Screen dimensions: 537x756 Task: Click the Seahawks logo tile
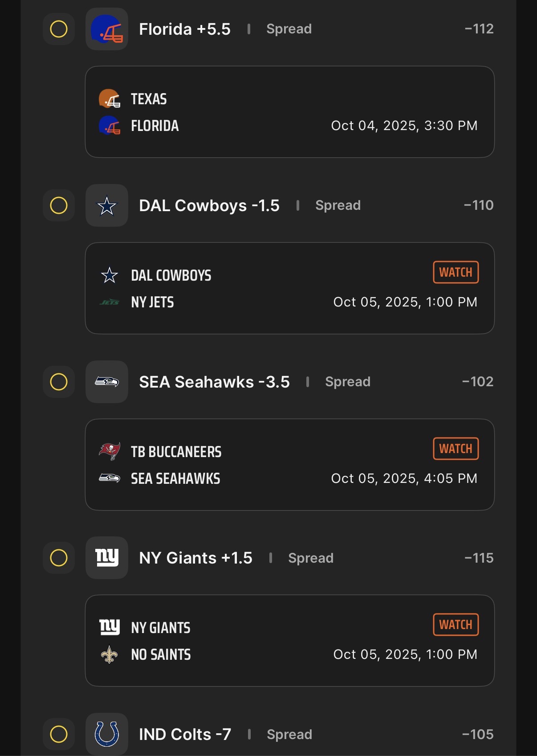pyautogui.click(x=107, y=382)
